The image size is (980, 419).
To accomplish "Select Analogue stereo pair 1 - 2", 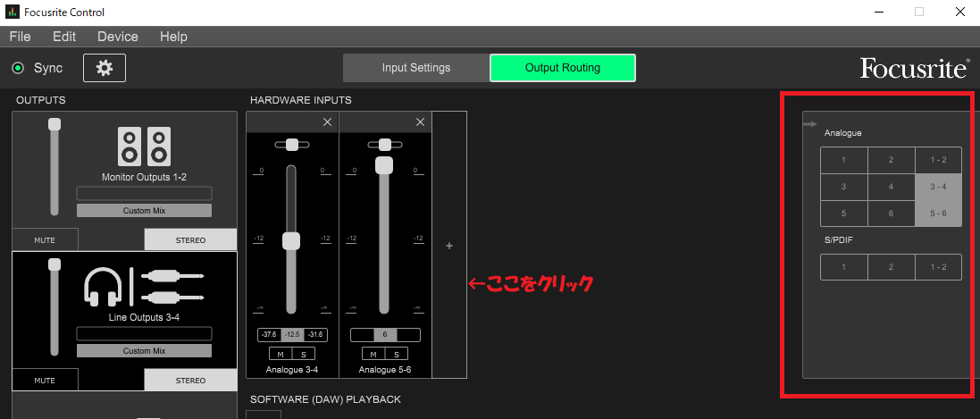I will (938, 160).
